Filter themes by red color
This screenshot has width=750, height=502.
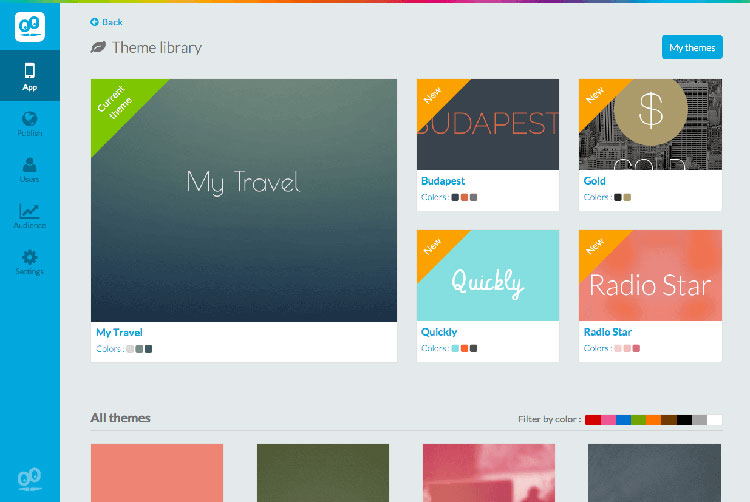pyautogui.click(x=593, y=419)
